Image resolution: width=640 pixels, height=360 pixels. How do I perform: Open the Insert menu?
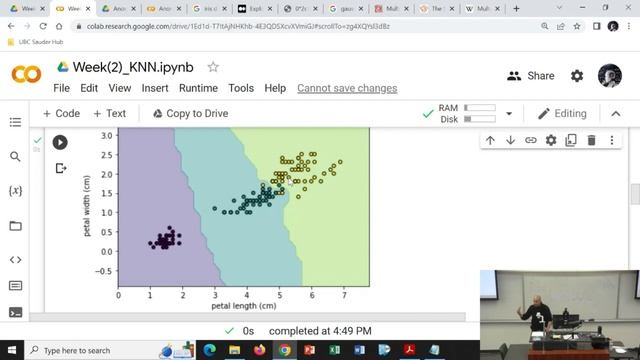(x=155, y=88)
